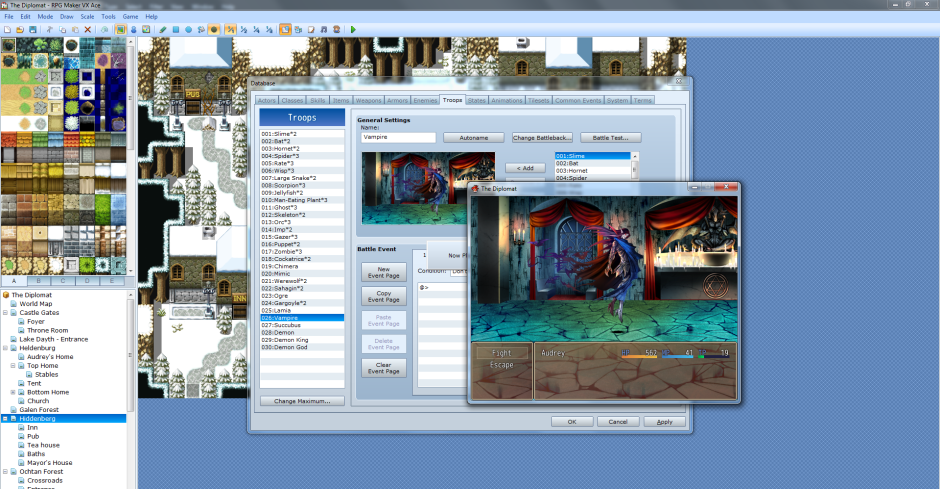Switch to Region mode icon
The image size is (940, 489).
coord(146,29)
